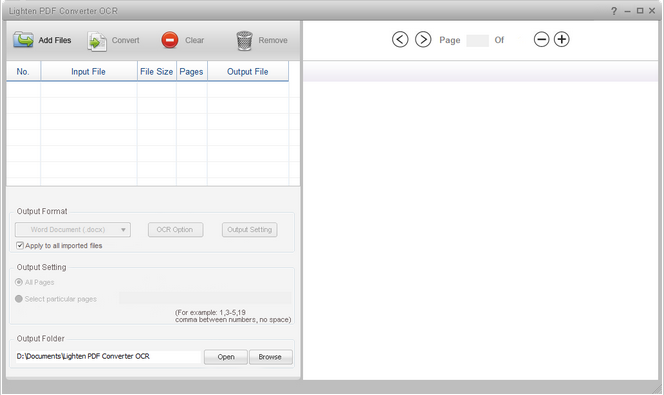Minimize the Lighten PDF Converter window

(628, 11)
